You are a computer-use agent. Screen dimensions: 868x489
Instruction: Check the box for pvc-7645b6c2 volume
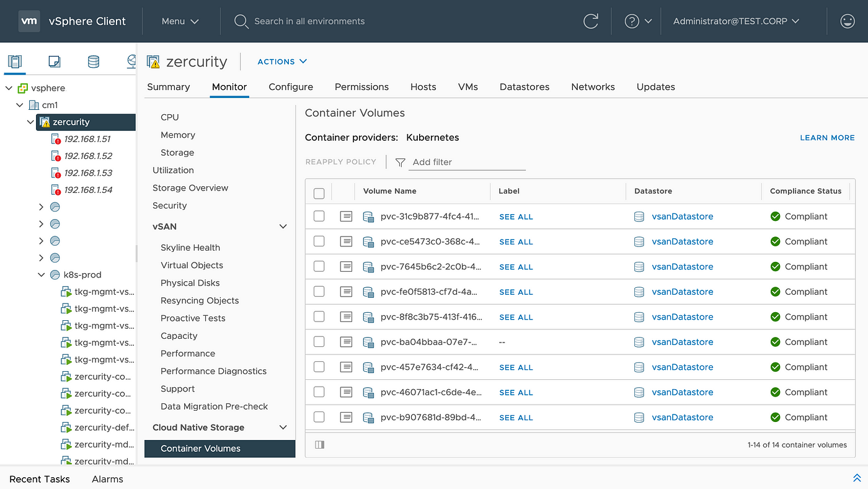coord(319,266)
